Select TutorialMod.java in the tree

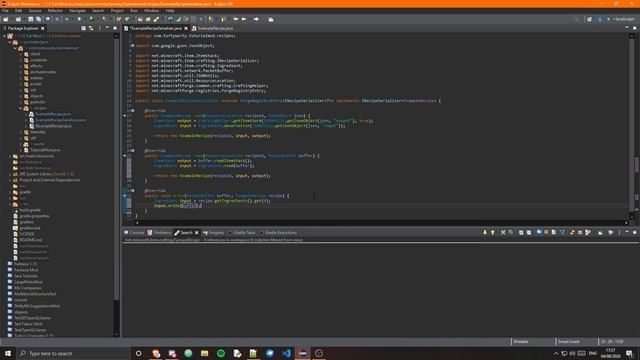coord(45,150)
